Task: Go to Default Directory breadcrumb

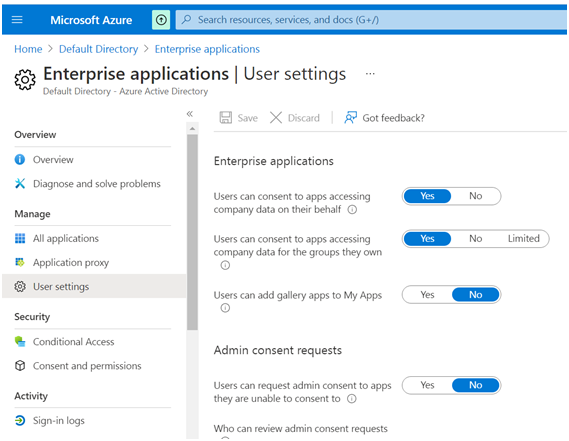Action: [x=98, y=49]
